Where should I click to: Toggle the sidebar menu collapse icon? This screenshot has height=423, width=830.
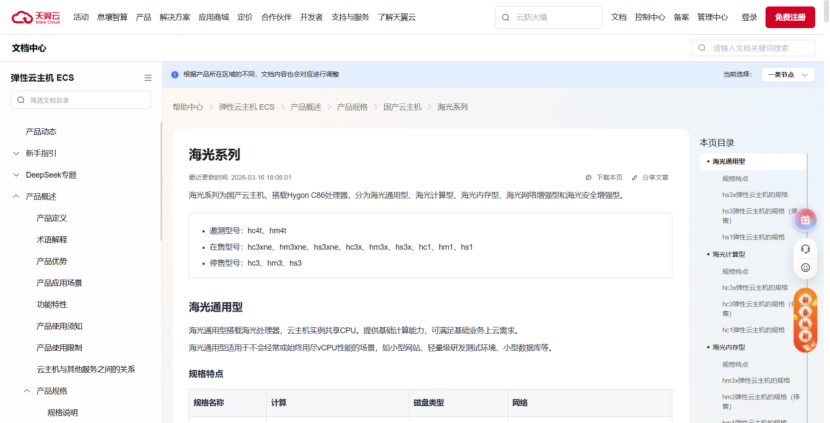(148, 78)
